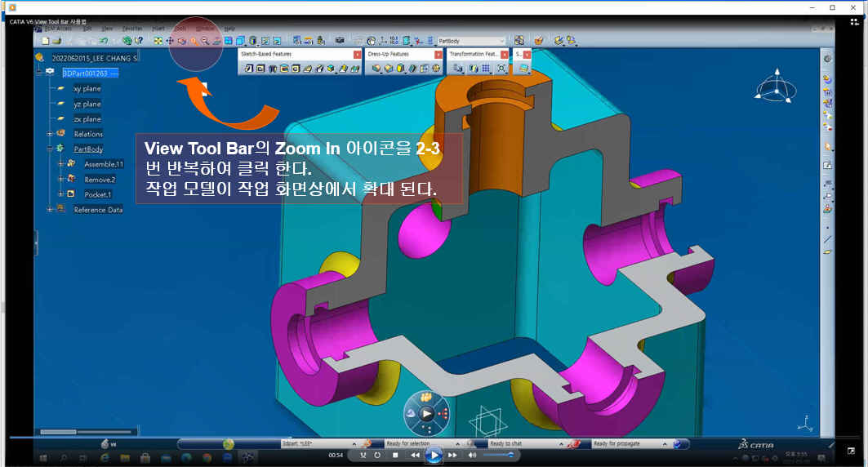Click the Pocket icon in Sketch-Based Features
This screenshot has height=467, width=868.
[x=260, y=68]
